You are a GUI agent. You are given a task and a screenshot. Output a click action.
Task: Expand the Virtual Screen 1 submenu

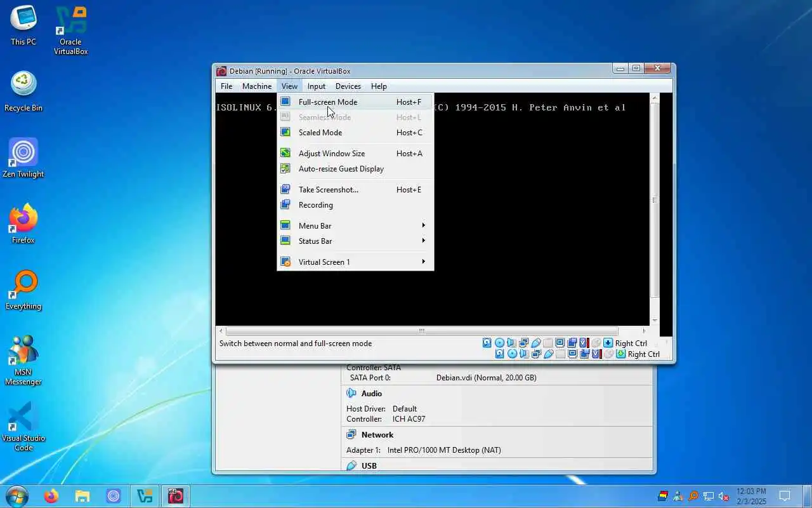click(x=355, y=262)
